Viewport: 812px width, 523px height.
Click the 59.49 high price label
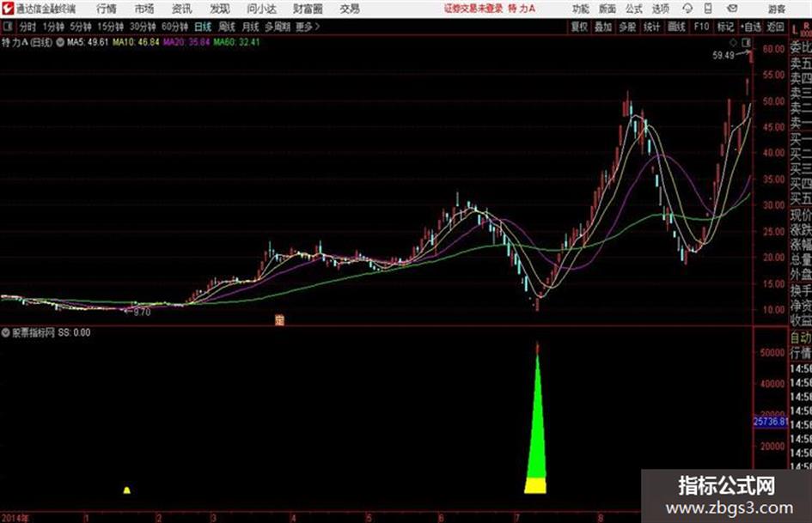[723, 55]
